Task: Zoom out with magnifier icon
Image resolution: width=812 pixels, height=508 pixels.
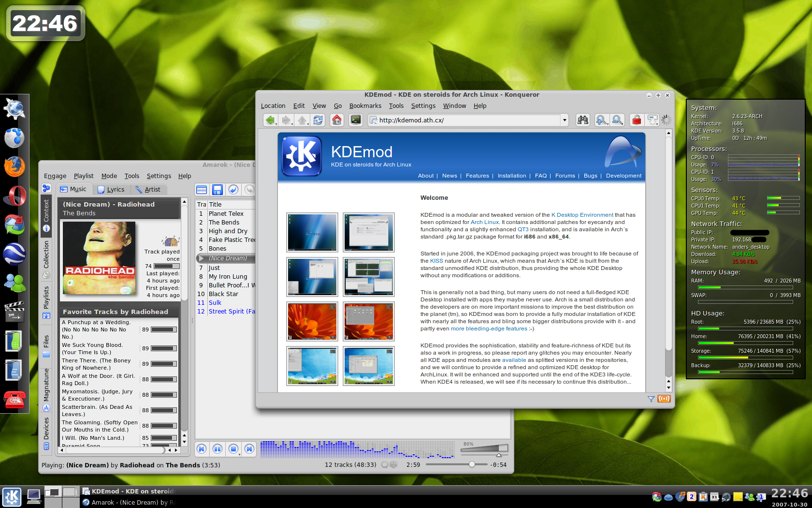Action: pyautogui.click(x=617, y=120)
